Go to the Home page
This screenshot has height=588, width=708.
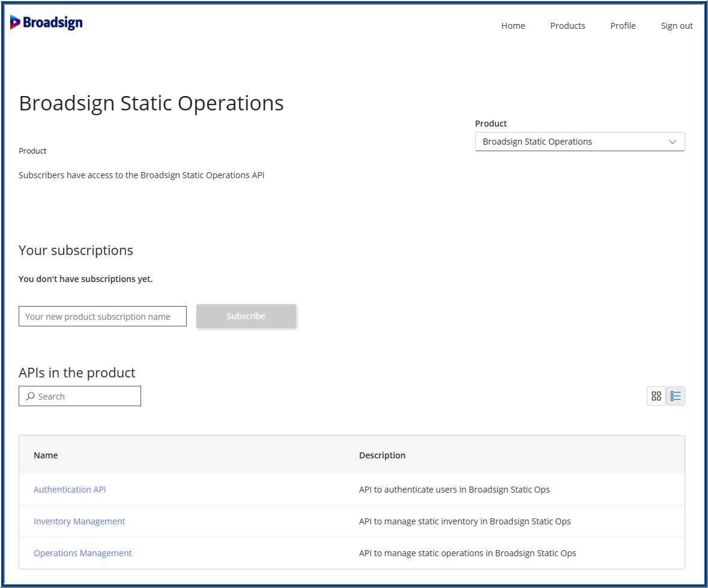pyautogui.click(x=513, y=26)
